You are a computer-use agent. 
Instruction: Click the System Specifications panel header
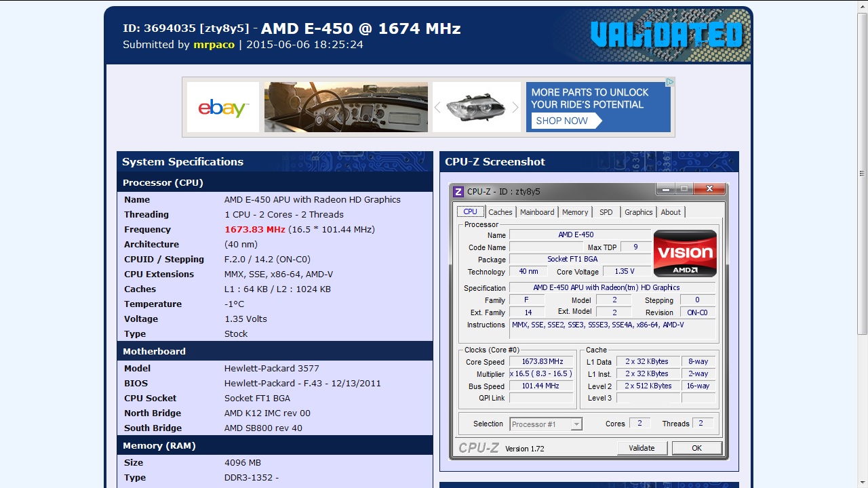pos(275,161)
